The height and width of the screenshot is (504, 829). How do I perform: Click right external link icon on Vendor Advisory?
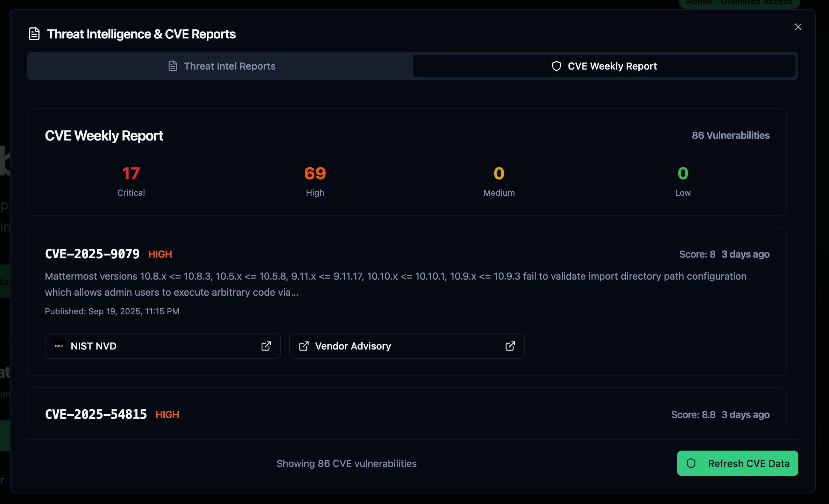click(x=510, y=346)
